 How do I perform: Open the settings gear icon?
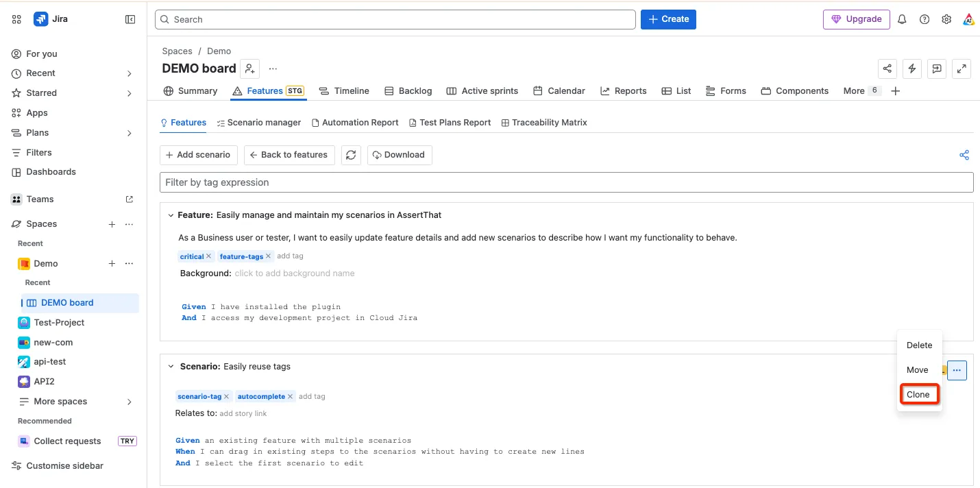pos(946,19)
